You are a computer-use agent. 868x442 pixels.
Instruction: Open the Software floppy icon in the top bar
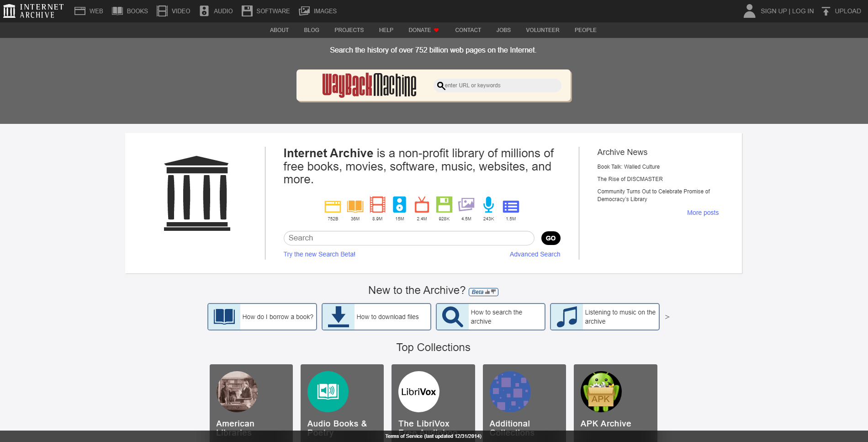[x=247, y=11]
